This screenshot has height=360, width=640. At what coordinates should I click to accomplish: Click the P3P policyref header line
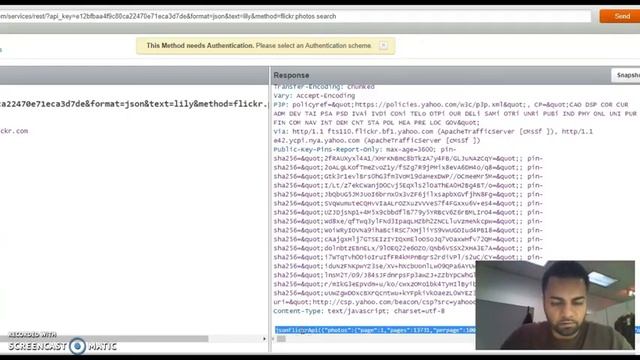pyautogui.click(x=451, y=104)
